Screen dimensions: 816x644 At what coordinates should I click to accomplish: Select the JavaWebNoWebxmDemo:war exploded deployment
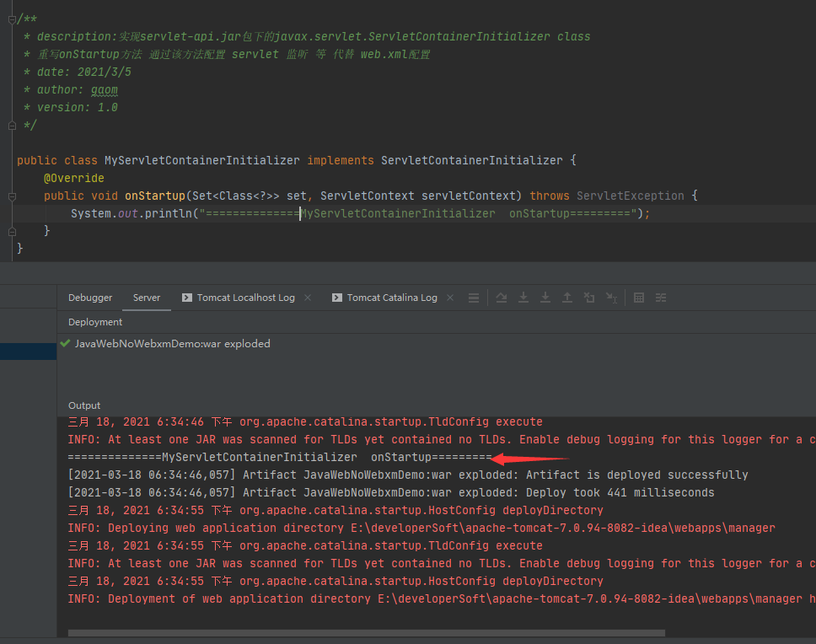pyautogui.click(x=172, y=344)
